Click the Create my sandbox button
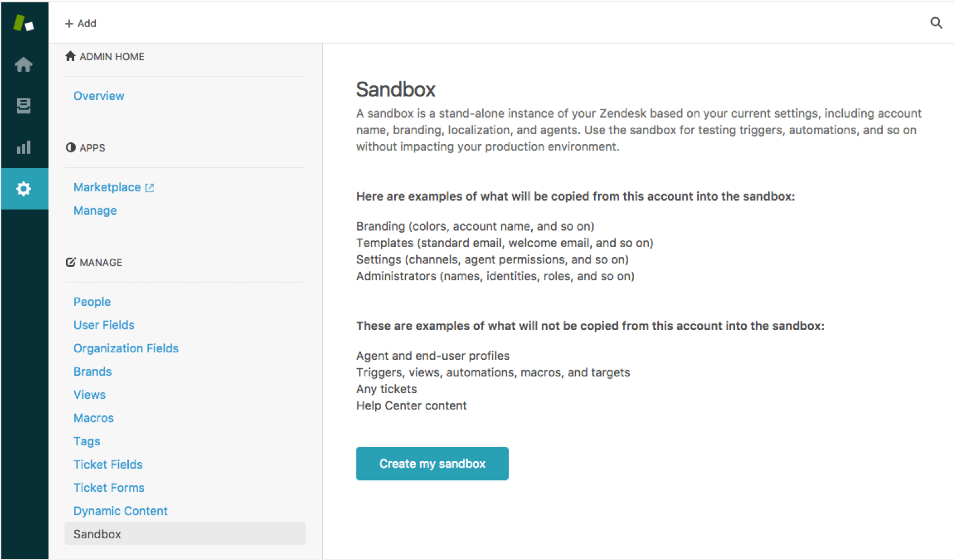The width and height of the screenshot is (954, 560). pyautogui.click(x=432, y=464)
